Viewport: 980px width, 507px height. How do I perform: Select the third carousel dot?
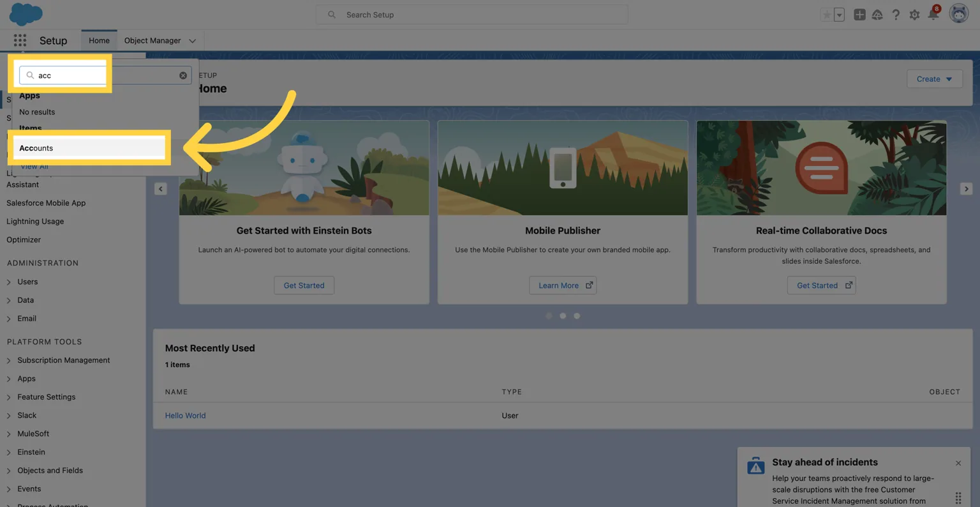click(x=577, y=316)
